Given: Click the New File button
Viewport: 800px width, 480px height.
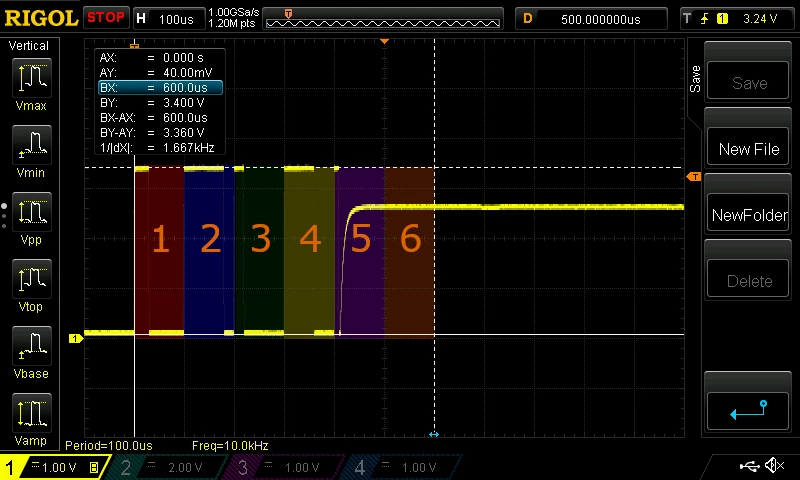Looking at the screenshot, I should tap(748, 147).
